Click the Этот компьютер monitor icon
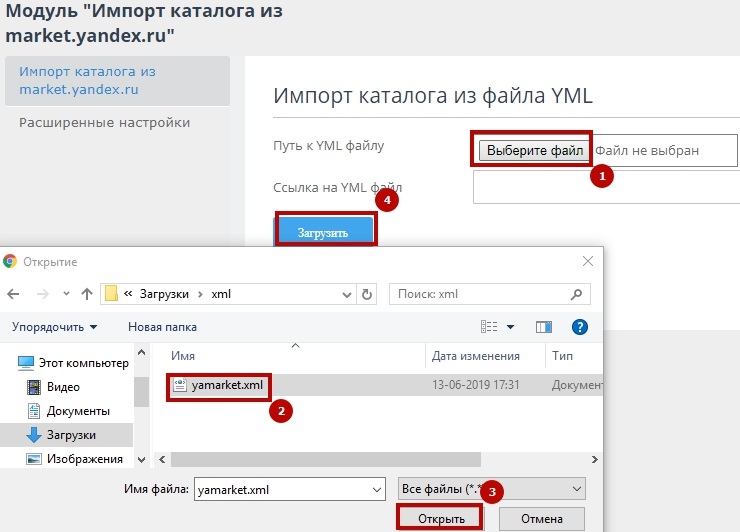Screen dimensions: 740x532 click(25, 363)
